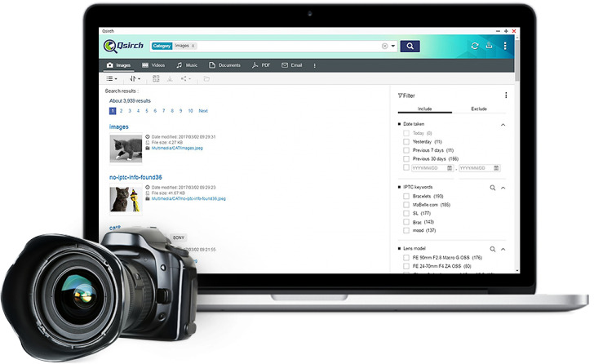Click the blue magnifier search button
This screenshot has width=594, height=364.
coord(410,46)
